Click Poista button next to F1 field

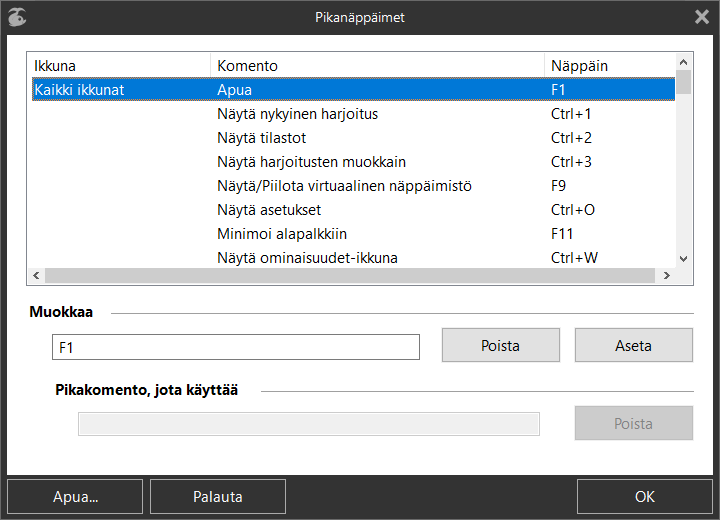(x=501, y=345)
